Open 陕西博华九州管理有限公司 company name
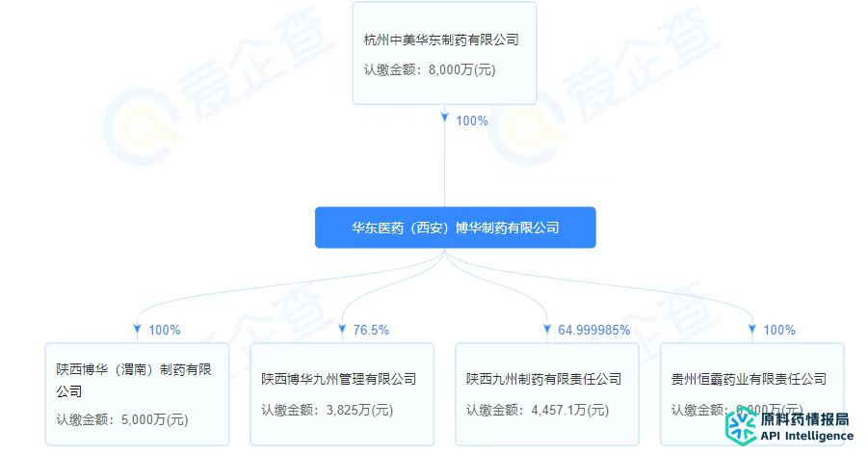This screenshot has height=456, width=868. coord(338,380)
